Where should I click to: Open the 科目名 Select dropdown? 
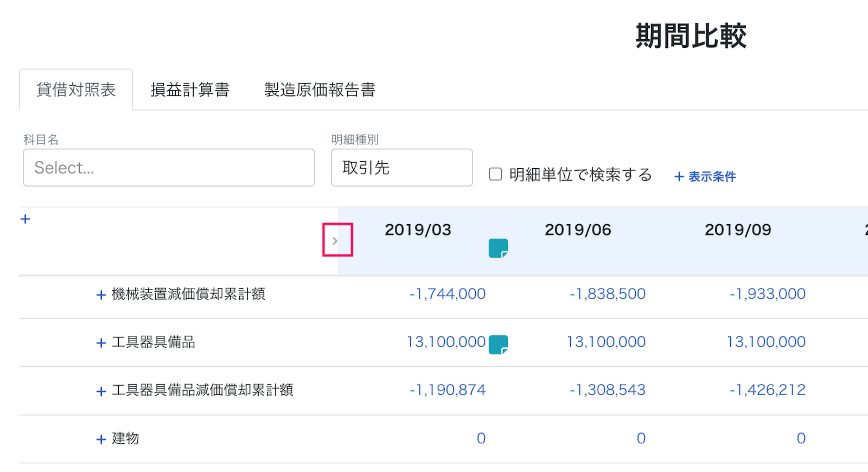(x=169, y=168)
